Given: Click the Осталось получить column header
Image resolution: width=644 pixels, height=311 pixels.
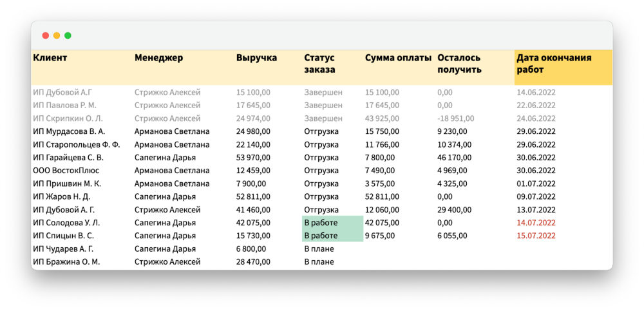Looking at the screenshot, I should (459, 63).
